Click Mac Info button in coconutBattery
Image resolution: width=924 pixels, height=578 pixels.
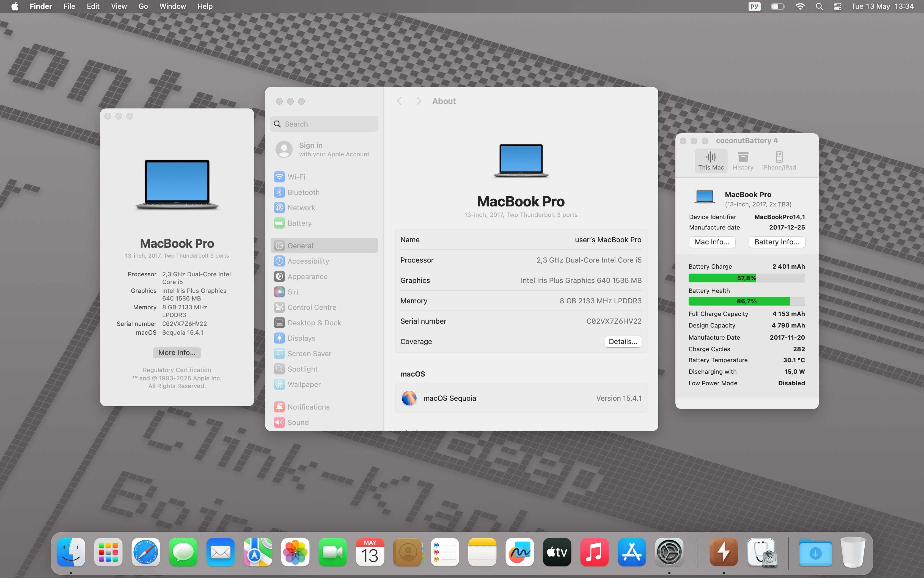point(712,242)
